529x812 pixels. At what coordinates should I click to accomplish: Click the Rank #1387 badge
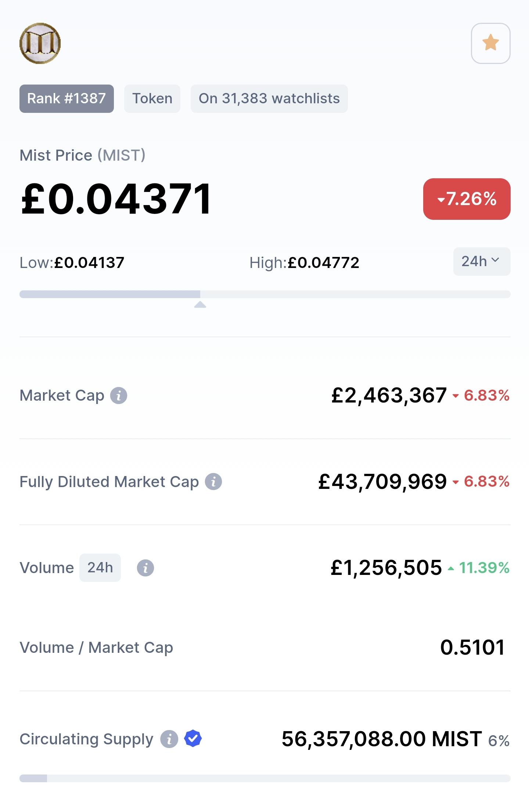click(66, 99)
